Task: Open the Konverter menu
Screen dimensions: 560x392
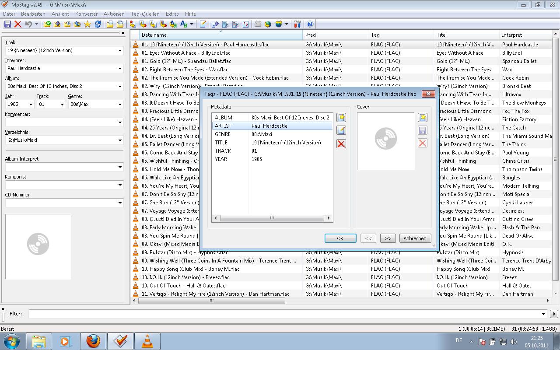Action: tap(86, 14)
